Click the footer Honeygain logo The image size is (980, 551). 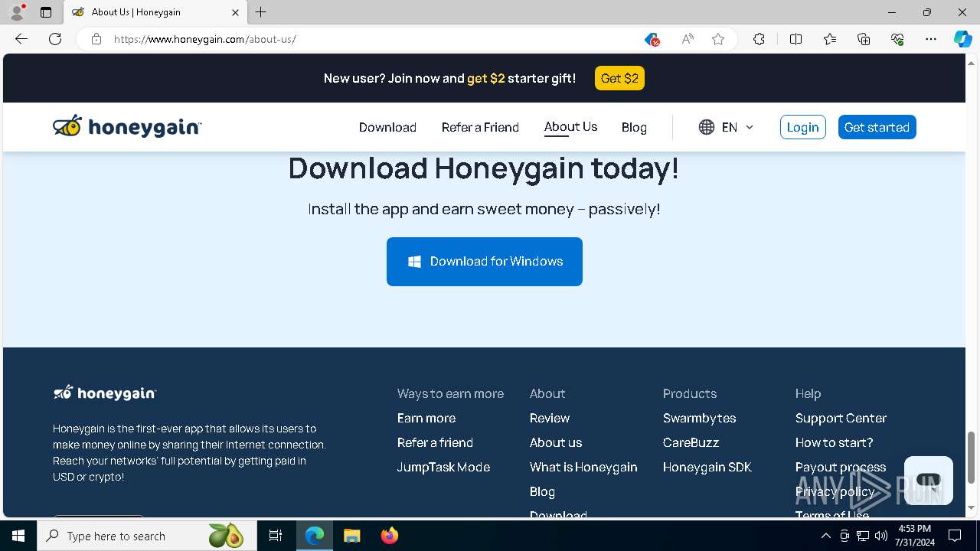click(x=105, y=393)
